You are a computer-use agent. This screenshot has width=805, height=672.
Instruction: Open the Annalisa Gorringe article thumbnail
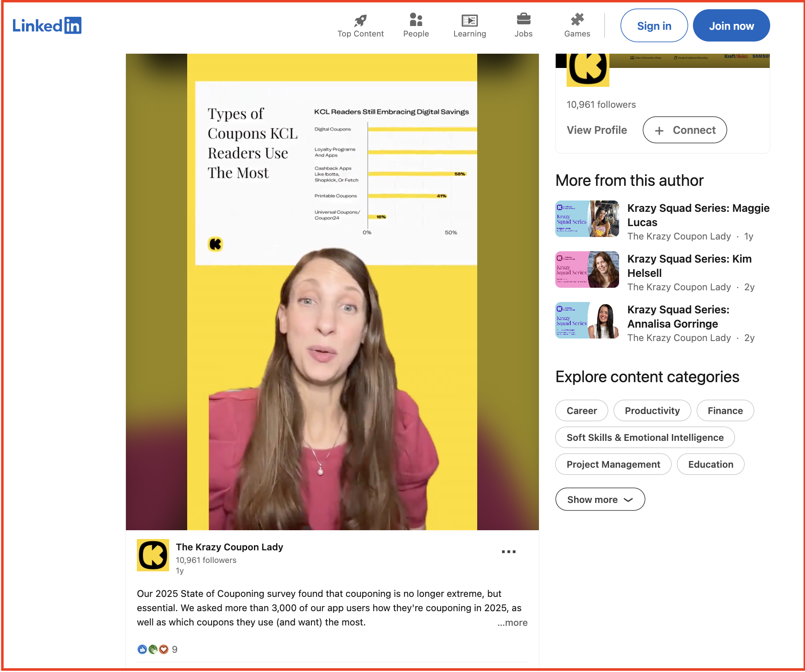tap(587, 320)
